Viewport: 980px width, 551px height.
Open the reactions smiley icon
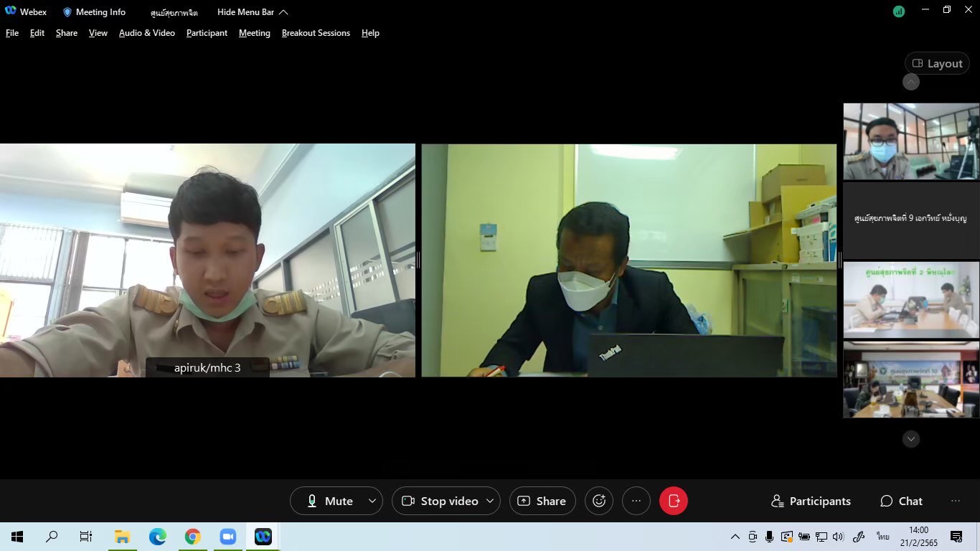599,501
